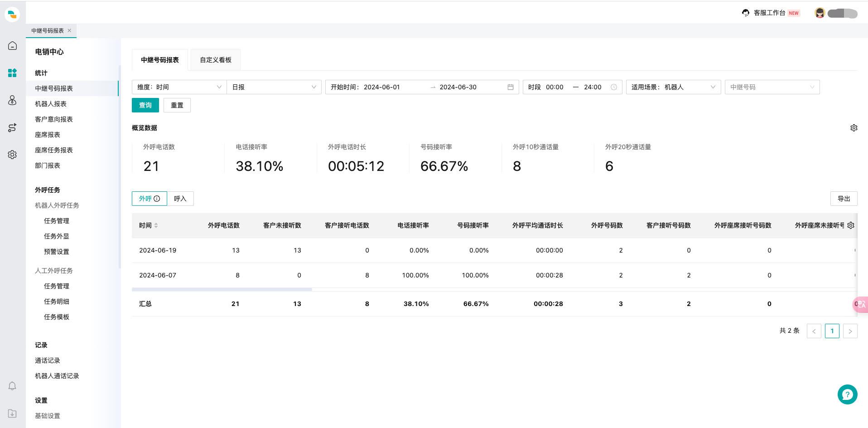Image resolution: width=868 pixels, height=428 pixels.
Task: Open the 适用场景 机器人 dropdown
Action: [x=674, y=87]
